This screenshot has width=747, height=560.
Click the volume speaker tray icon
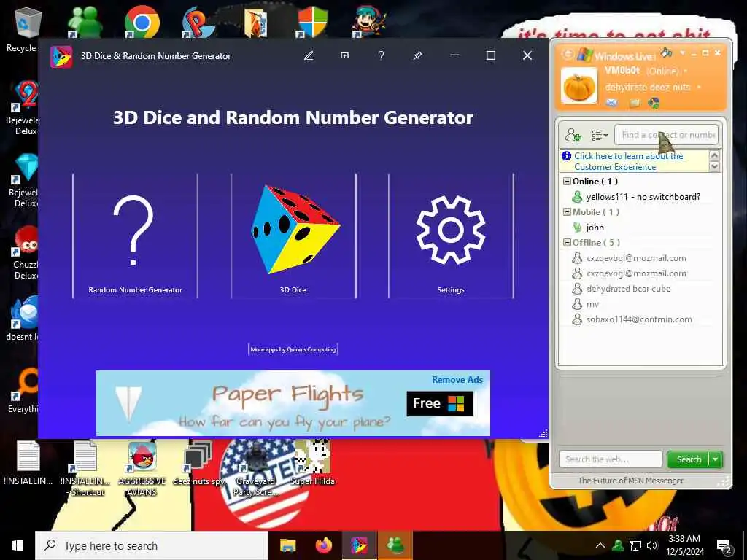coord(652,545)
